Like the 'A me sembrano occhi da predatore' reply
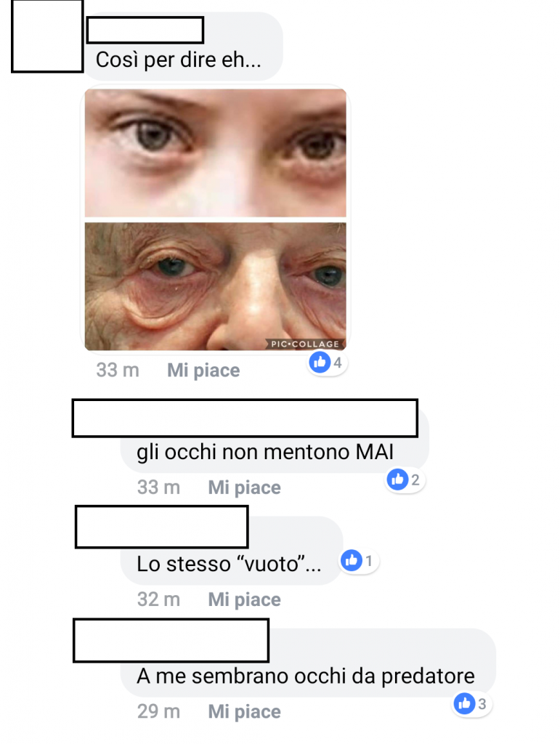The width and height of the screenshot is (560, 744). click(x=244, y=711)
